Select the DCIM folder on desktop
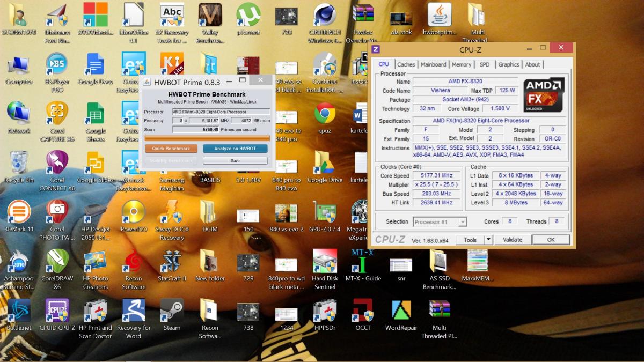Image resolution: width=644 pixels, height=362 pixels. (x=210, y=216)
